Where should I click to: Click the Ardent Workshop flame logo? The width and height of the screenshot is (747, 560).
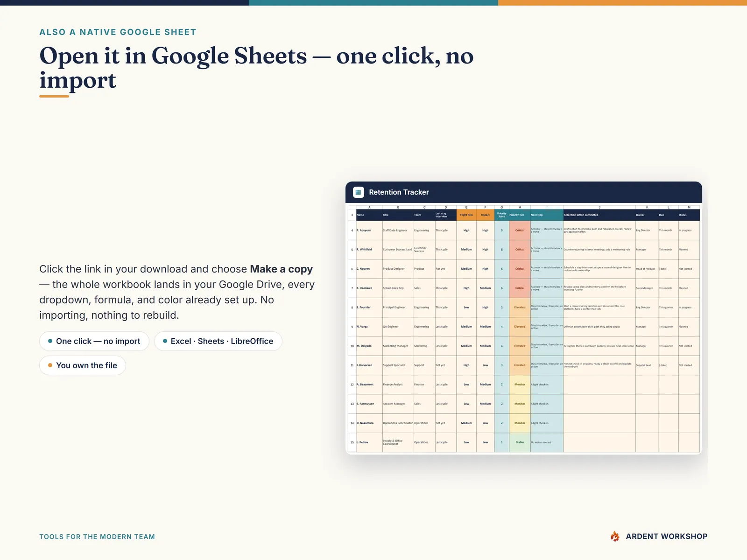click(x=615, y=536)
